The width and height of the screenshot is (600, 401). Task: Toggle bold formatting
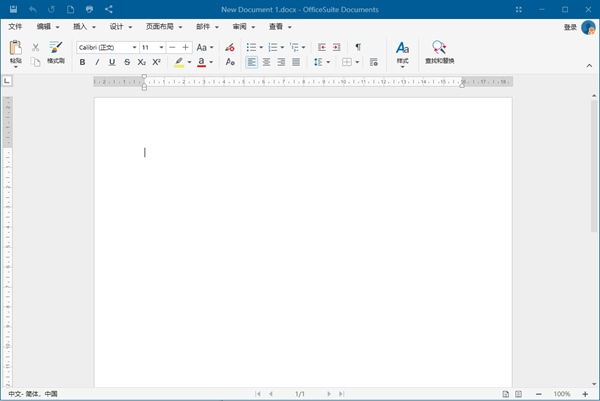pos(82,62)
